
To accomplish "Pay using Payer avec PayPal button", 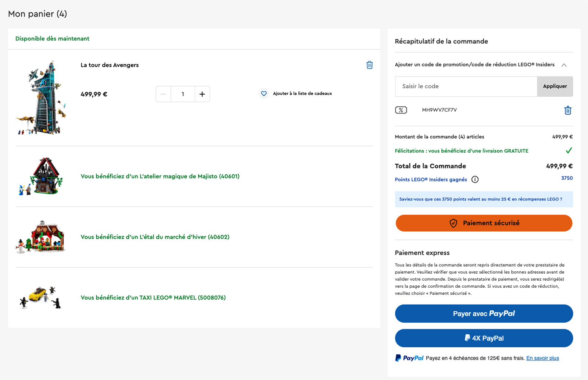I will point(484,313).
